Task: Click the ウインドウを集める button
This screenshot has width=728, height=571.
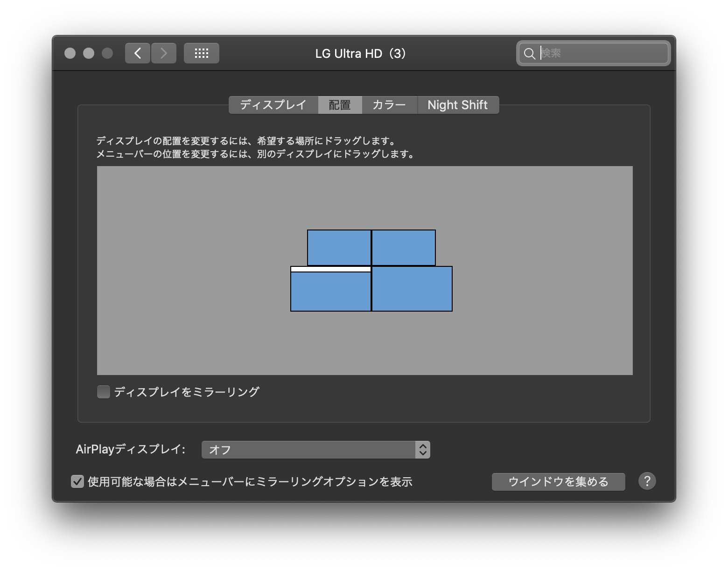Action: point(558,481)
